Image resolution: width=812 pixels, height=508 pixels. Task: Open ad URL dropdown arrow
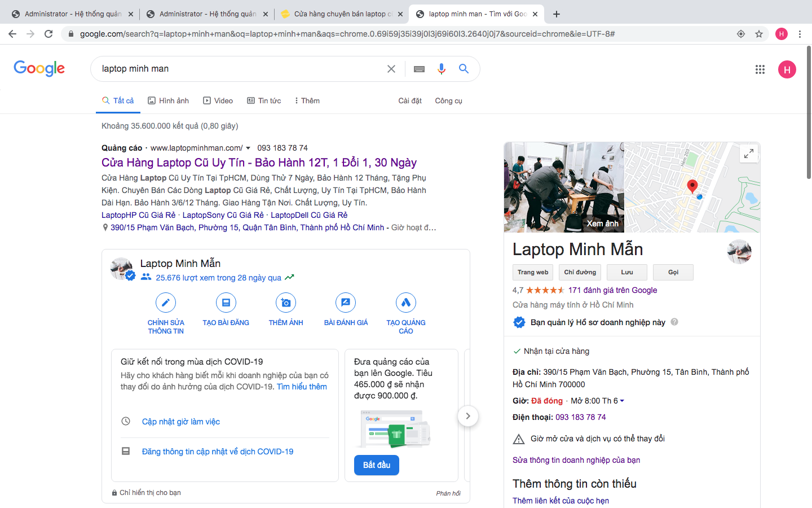point(248,148)
